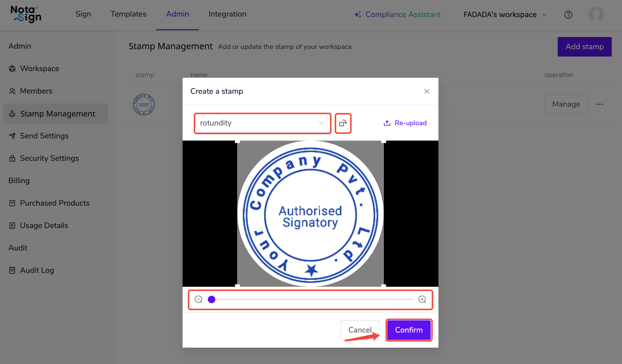Go to the Integration tab

(227, 14)
